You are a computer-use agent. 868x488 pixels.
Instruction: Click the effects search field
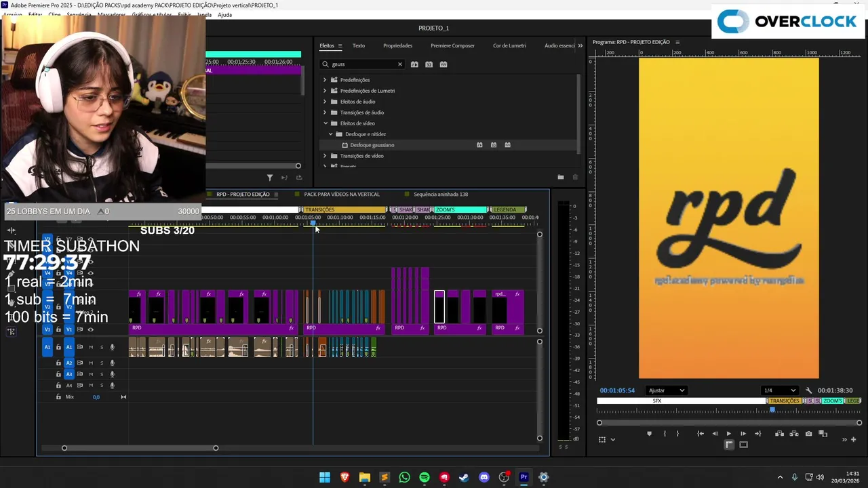pyautogui.click(x=363, y=64)
